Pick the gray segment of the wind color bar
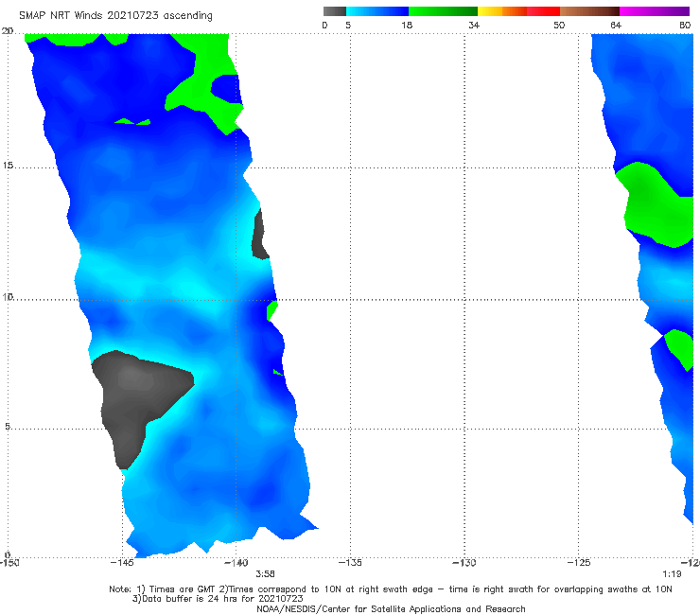 click(334, 11)
